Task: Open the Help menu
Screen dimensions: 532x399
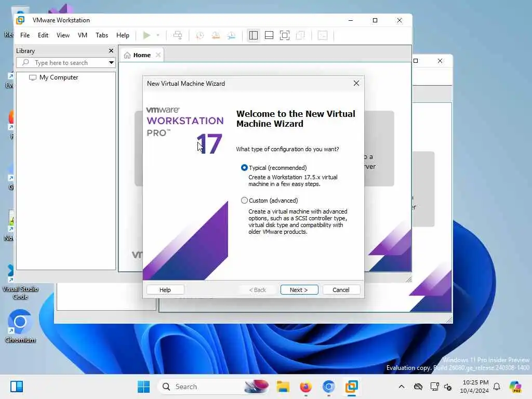Action: click(x=123, y=35)
